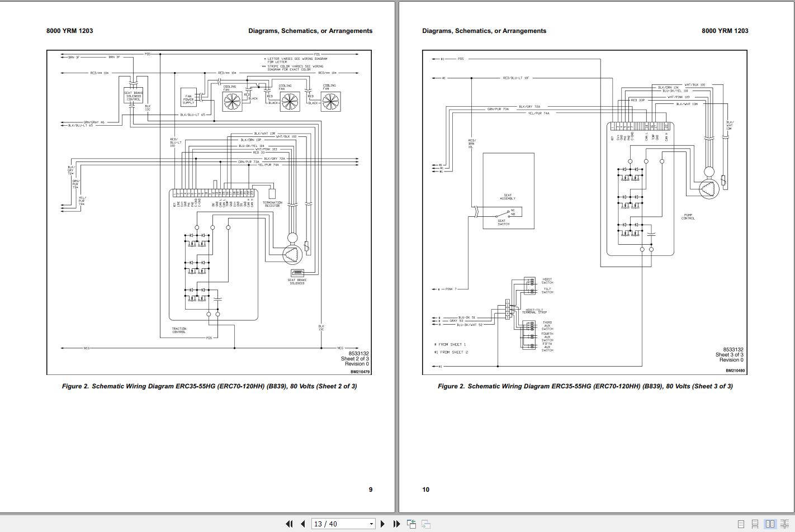Click the Sheet 3 of 3 figure caption

tap(585, 386)
